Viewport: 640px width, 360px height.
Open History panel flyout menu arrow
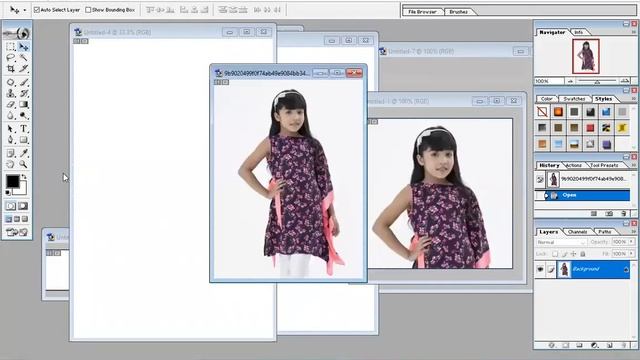click(x=634, y=165)
